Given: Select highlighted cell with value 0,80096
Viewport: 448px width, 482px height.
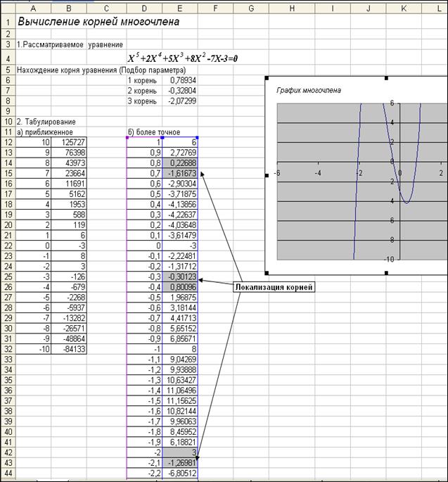Looking at the screenshot, I should click(x=180, y=287).
